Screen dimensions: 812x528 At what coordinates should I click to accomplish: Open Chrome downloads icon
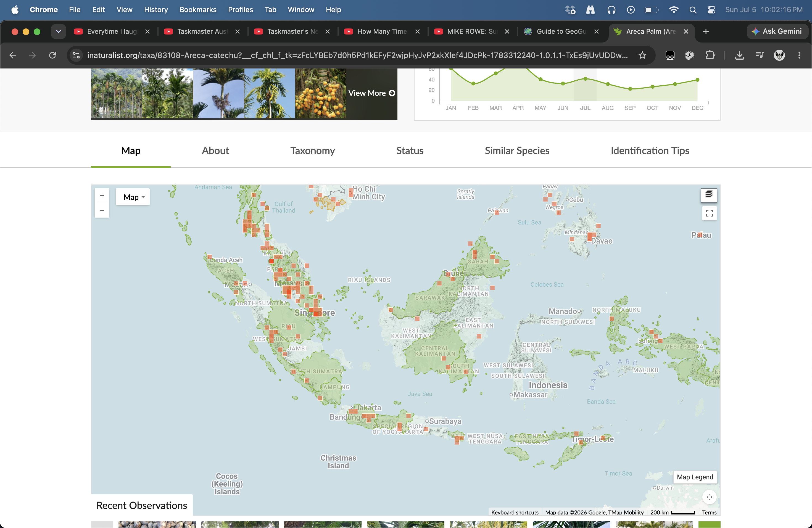[739, 55]
